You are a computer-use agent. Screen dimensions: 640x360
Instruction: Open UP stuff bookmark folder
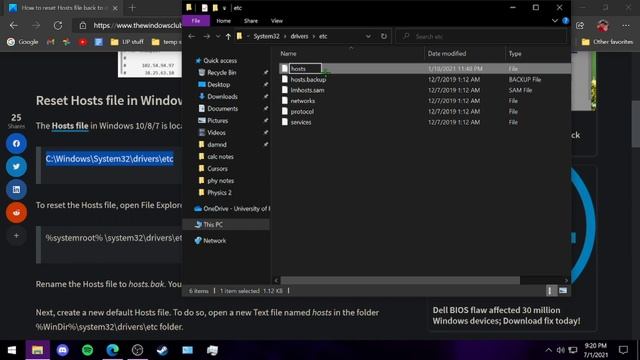click(x=127, y=42)
